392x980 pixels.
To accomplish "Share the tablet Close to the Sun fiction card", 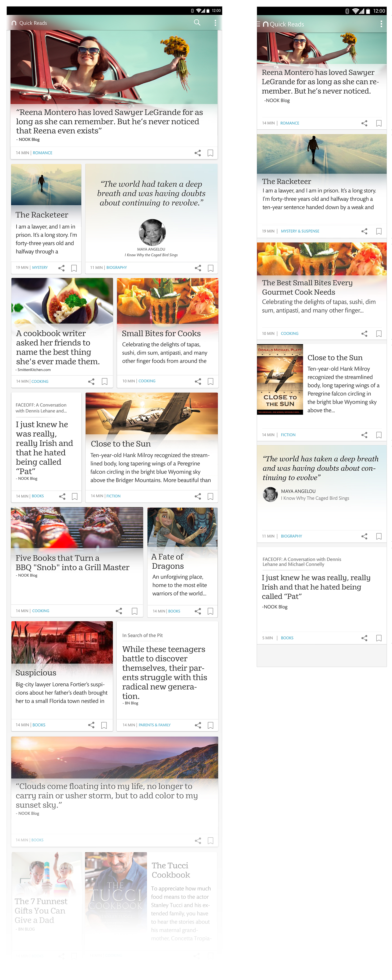I will (198, 496).
